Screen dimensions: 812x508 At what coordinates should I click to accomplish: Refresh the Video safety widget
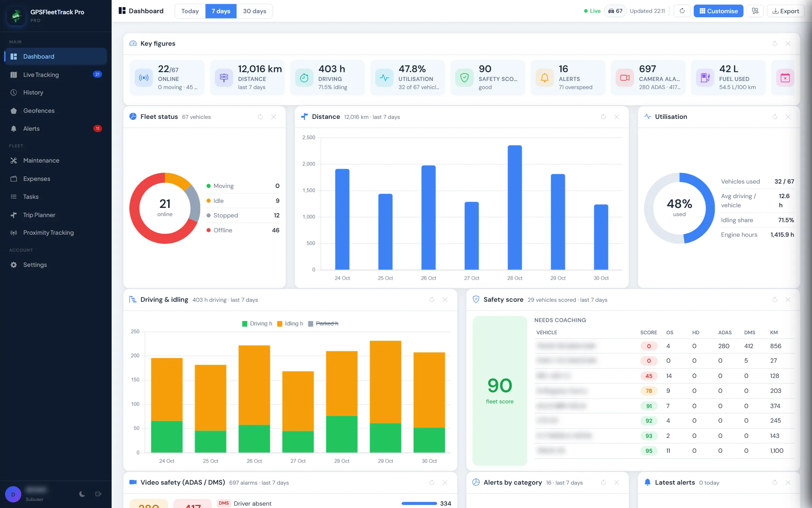pyautogui.click(x=432, y=483)
